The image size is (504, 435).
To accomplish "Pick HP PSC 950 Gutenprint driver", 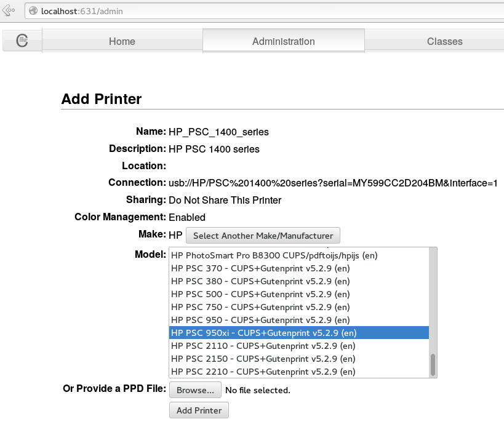I will (299, 320).
